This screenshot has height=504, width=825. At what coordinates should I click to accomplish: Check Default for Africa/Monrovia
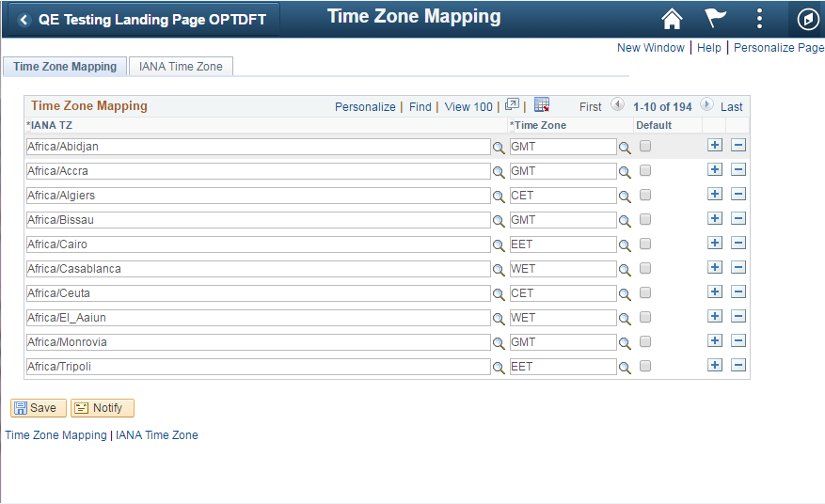(x=645, y=342)
